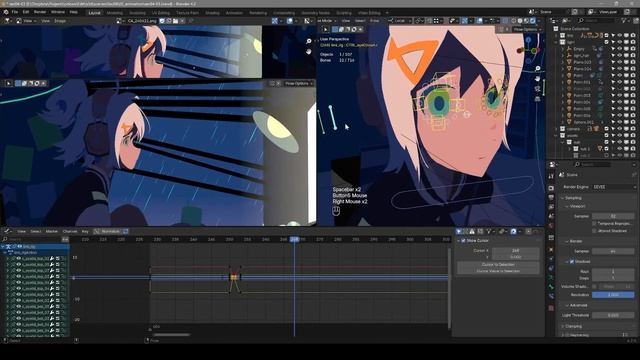This screenshot has height=360, width=640.
Task: Collapse the Viewport sampling subpanel
Action: (578, 206)
